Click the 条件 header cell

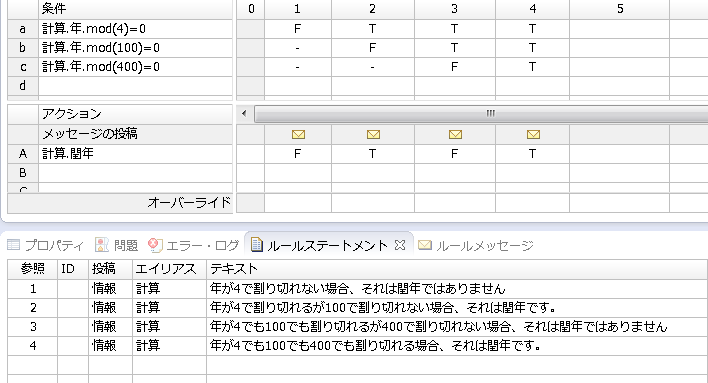pos(135,9)
